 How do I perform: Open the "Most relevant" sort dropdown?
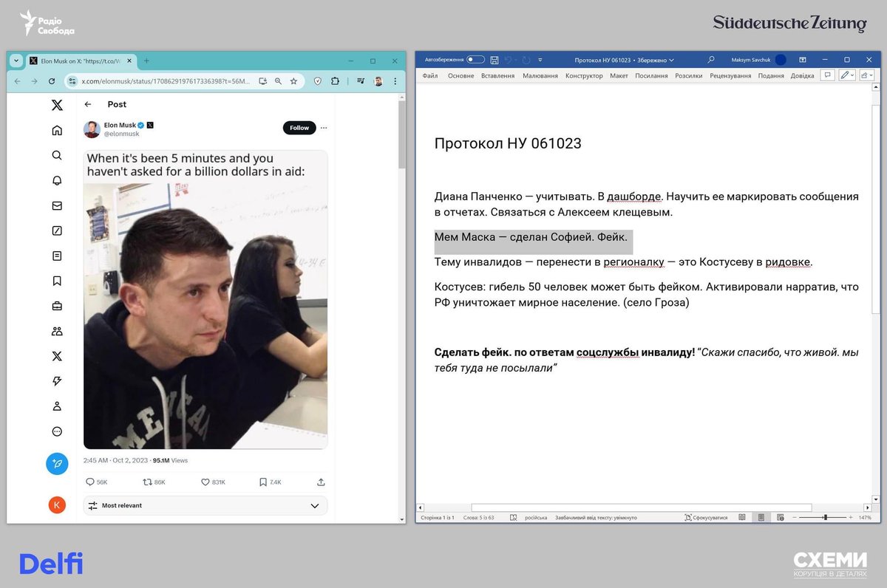[205, 505]
